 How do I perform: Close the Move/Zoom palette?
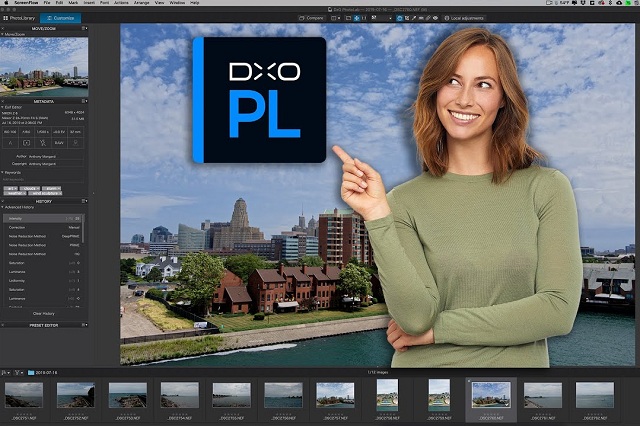tap(2, 29)
